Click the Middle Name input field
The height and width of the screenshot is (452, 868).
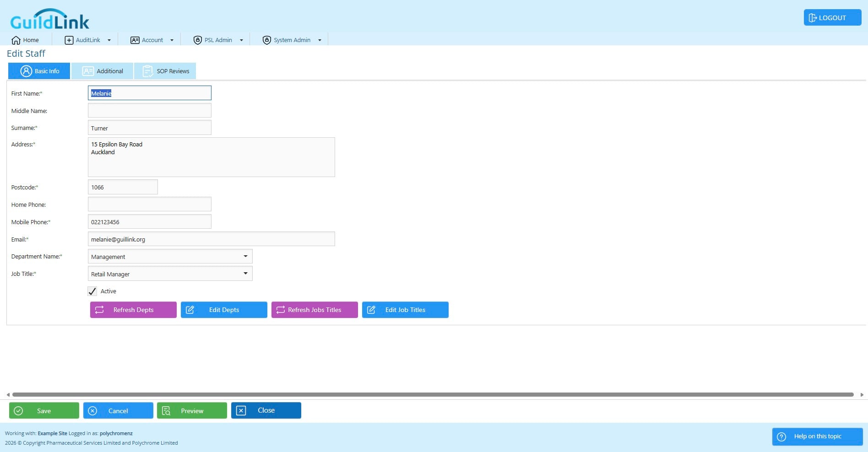(150, 110)
